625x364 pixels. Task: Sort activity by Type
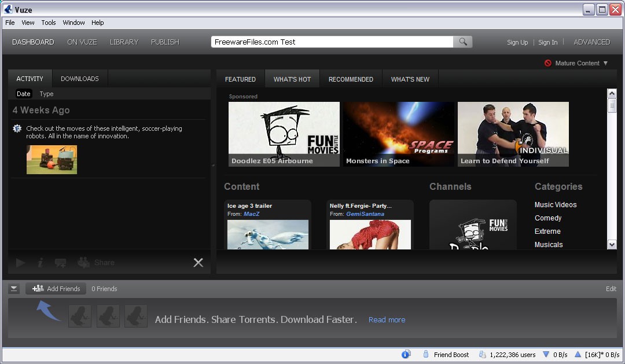coord(47,94)
